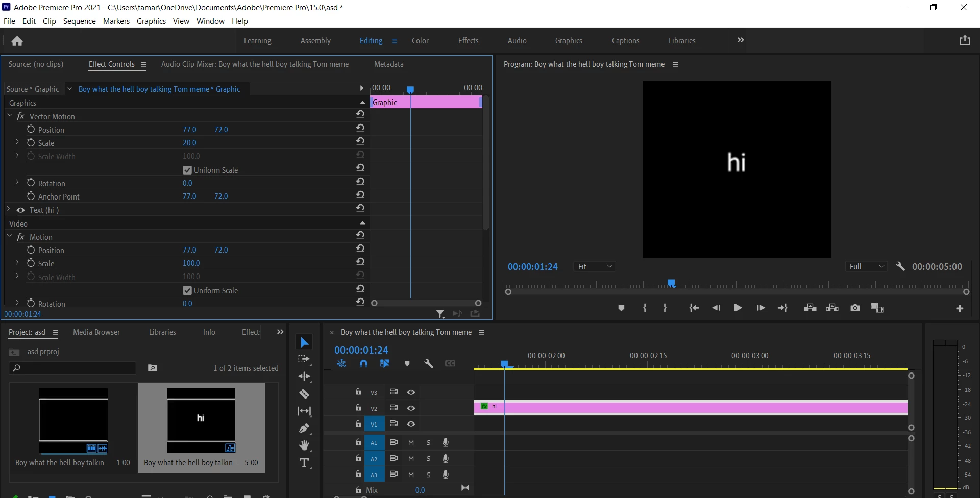Select the Track Select Forward tool
This screenshot has height=498, width=980.
pyautogui.click(x=304, y=359)
